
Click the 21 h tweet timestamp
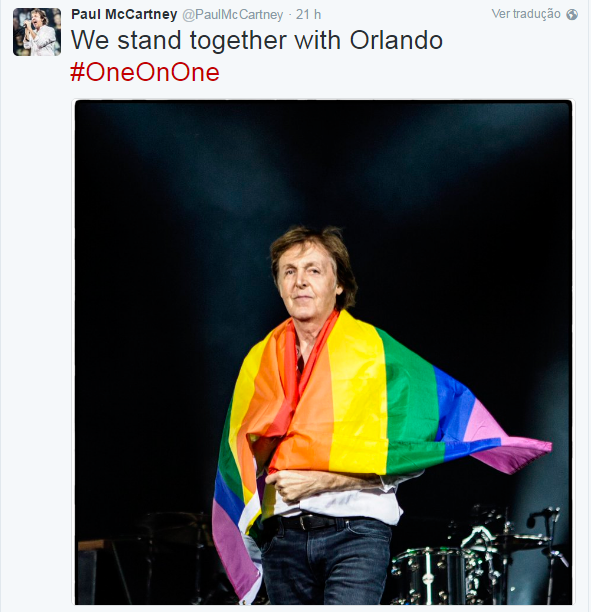[x=308, y=15]
